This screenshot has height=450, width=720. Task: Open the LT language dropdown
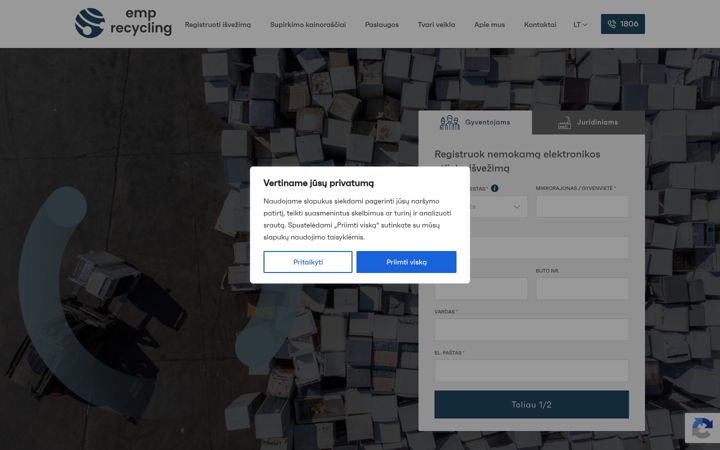(580, 25)
